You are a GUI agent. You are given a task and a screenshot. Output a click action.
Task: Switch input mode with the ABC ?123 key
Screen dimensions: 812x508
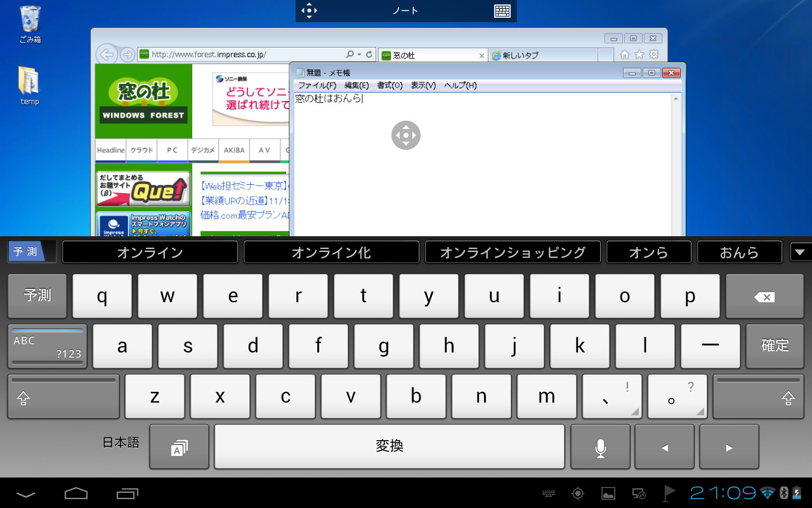[46, 346]
